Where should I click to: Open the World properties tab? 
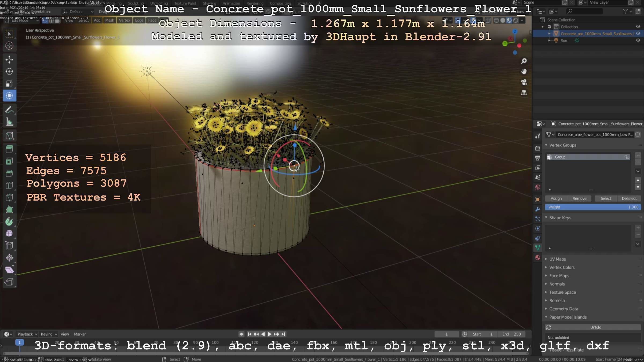point(538,187)
